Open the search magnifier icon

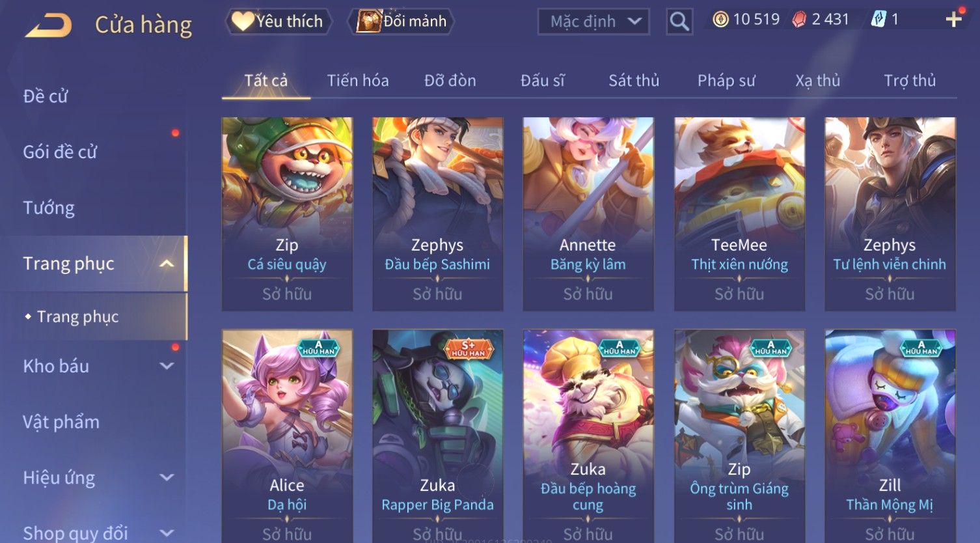point(679,21)
